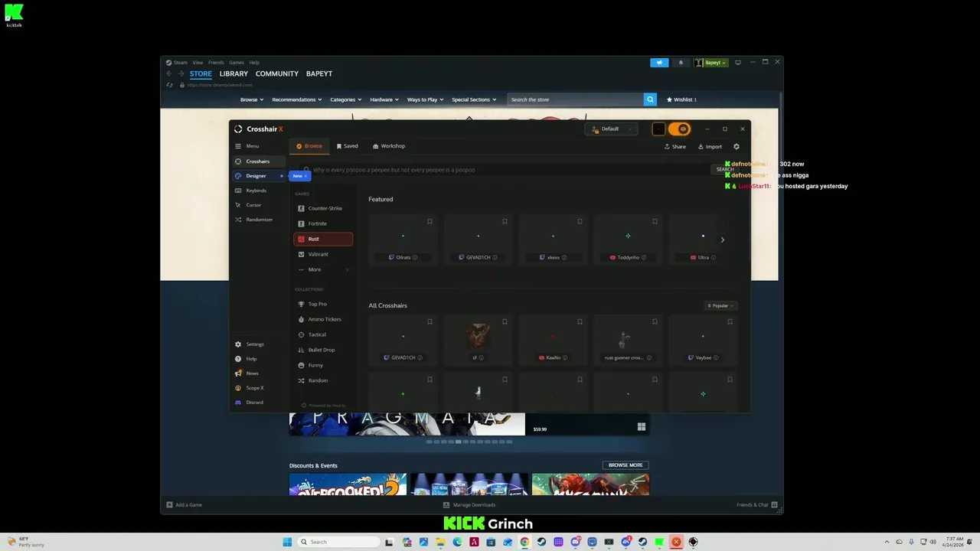
Task: Select Fortnite game filter
Action: coord(323,223)
